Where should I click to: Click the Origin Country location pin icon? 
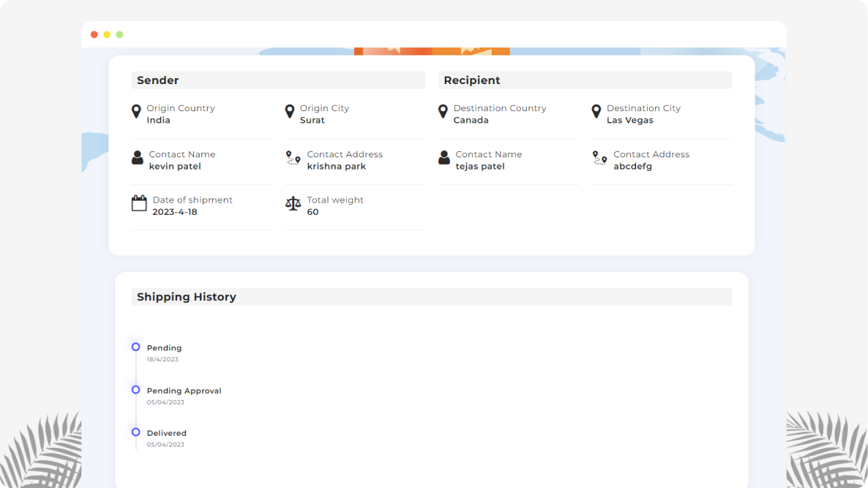pos(136,111)
